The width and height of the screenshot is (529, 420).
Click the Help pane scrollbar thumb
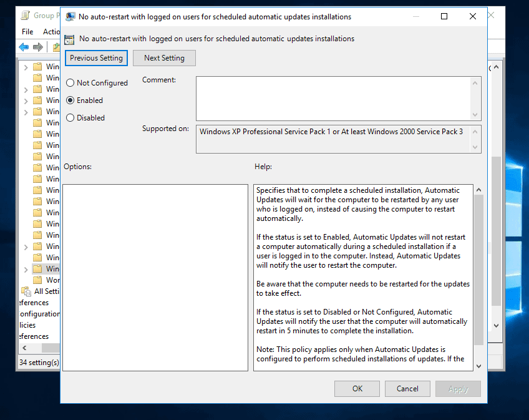point(478,270)
